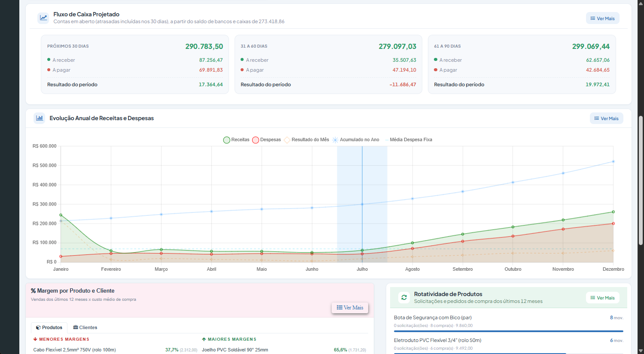Click the cash flow line chart icon
The height and width of the screenshot is (354, 644).
[x=43, y=18]
